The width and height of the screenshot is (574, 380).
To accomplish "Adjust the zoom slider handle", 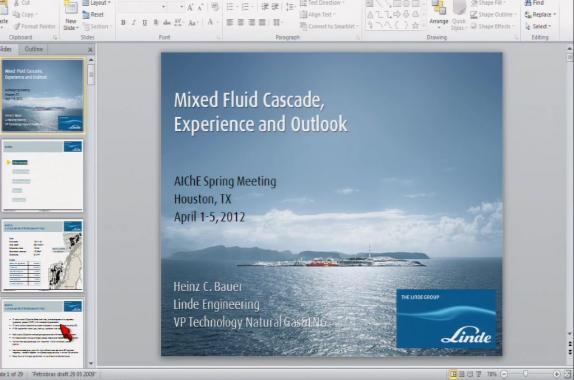I will 526,374.
